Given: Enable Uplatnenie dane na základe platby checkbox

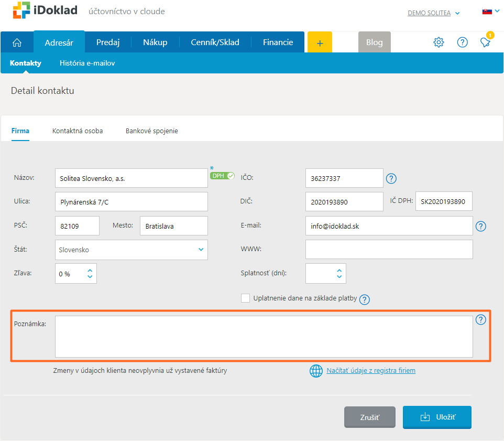Looking at the screenshot, I should pos(245,298).
